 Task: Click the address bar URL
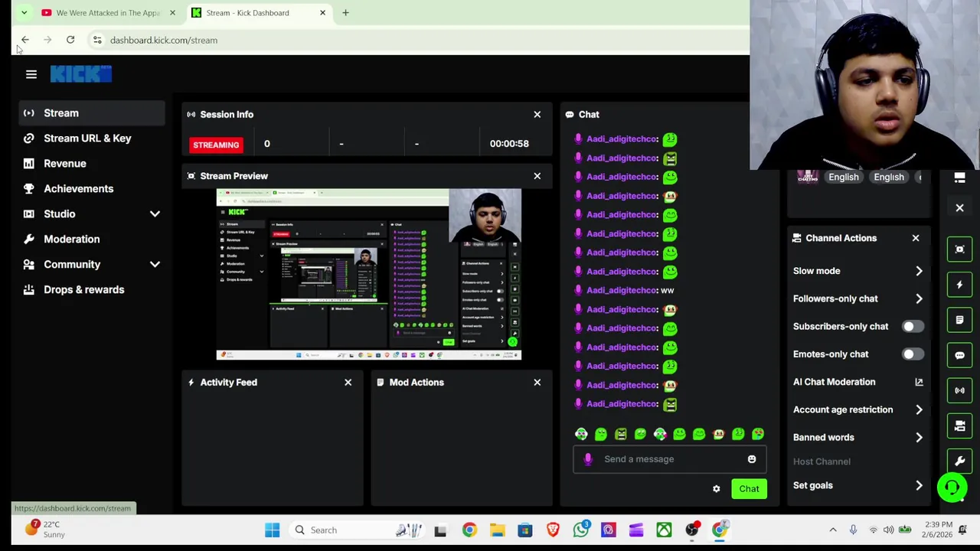163,40
